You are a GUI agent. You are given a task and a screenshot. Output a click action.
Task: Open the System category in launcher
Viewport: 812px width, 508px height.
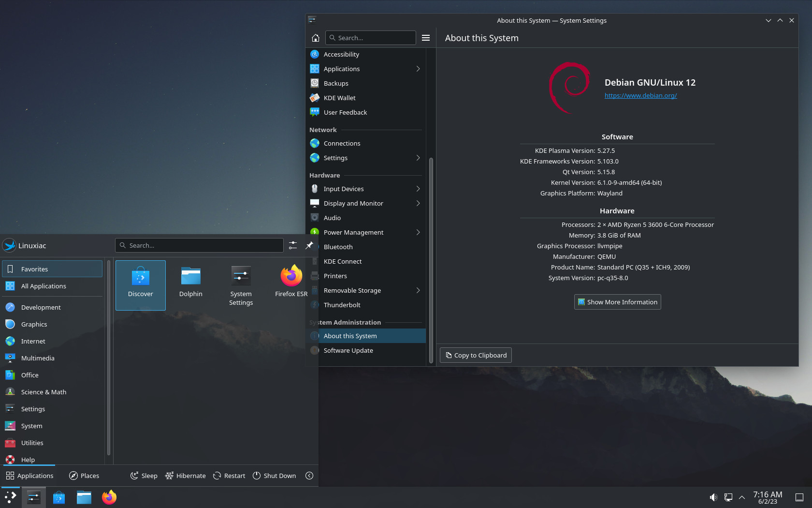(52, 426)
